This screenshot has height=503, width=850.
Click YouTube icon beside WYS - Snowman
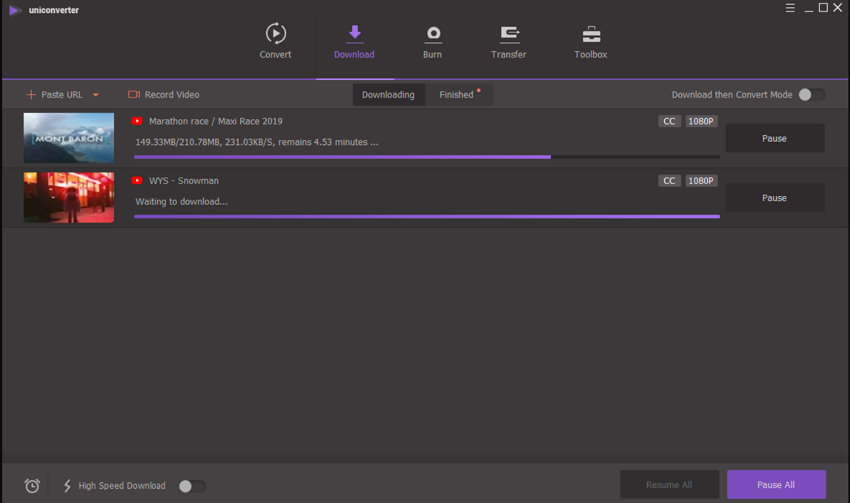coord(137,180)
